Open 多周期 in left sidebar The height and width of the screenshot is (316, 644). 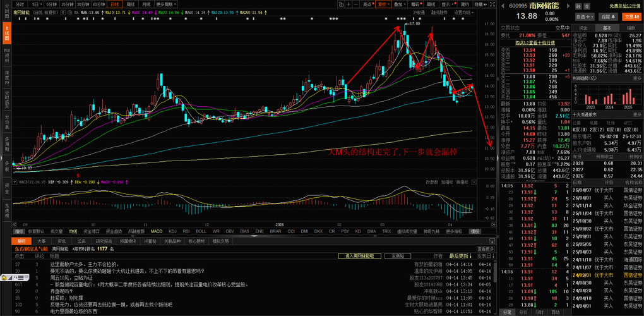pyautogui.click(x=7, y=144)
